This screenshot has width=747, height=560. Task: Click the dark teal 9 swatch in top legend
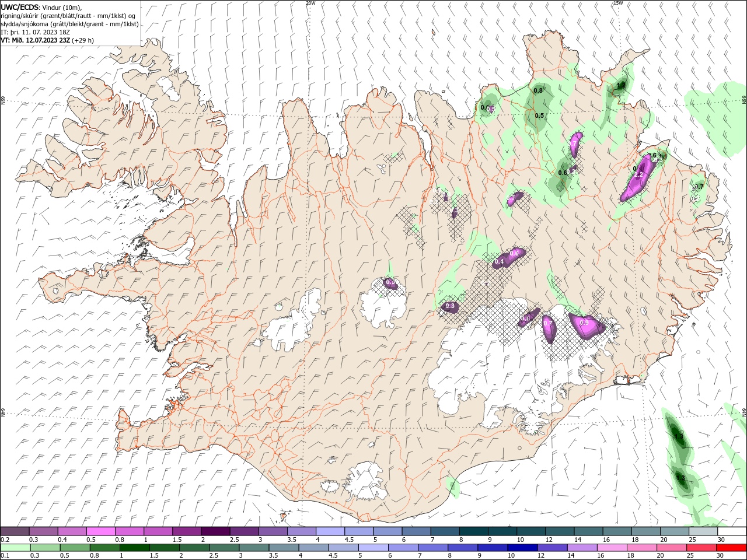coord(502,531)
